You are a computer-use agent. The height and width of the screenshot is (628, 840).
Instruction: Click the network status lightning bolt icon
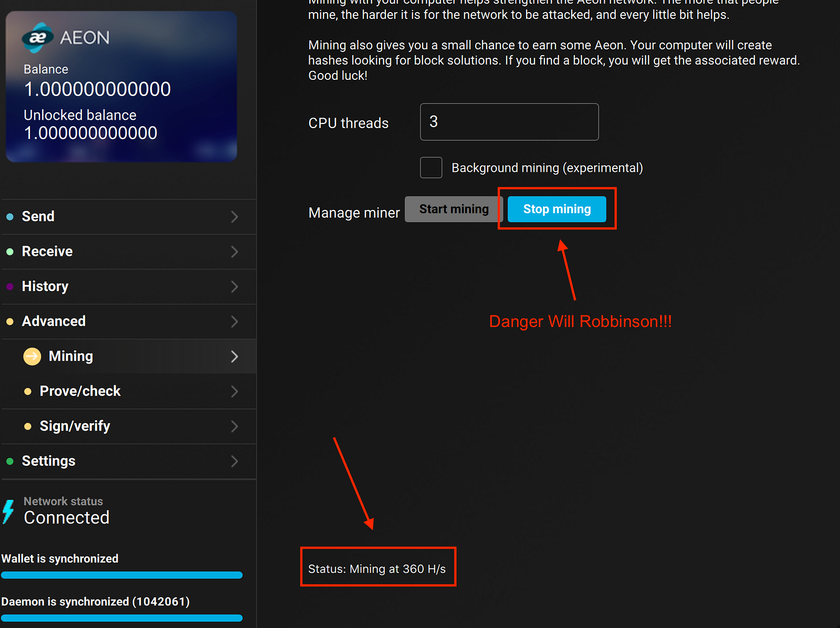click(8, 511)
